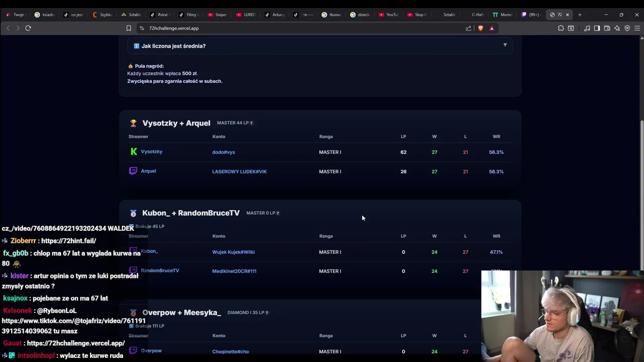
Task: Click the chevron arrow of the średnia accordion
Action: pyautogui.click(x=505, y=45)
